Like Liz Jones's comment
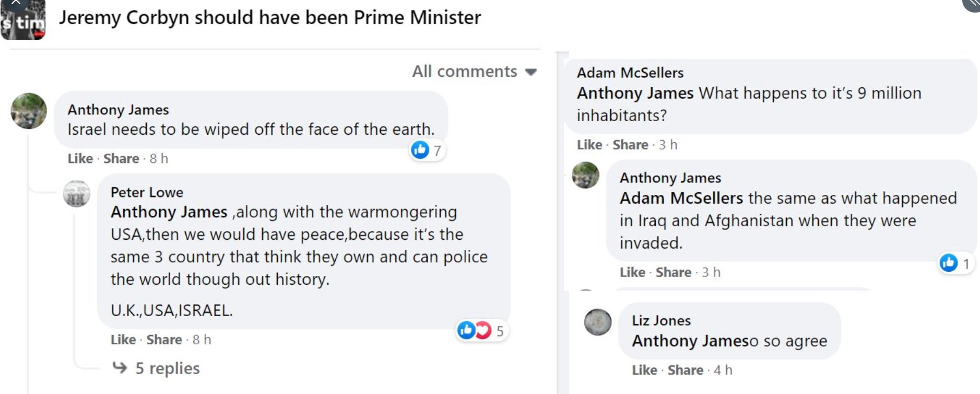980x394 pixels. [644, 370]
